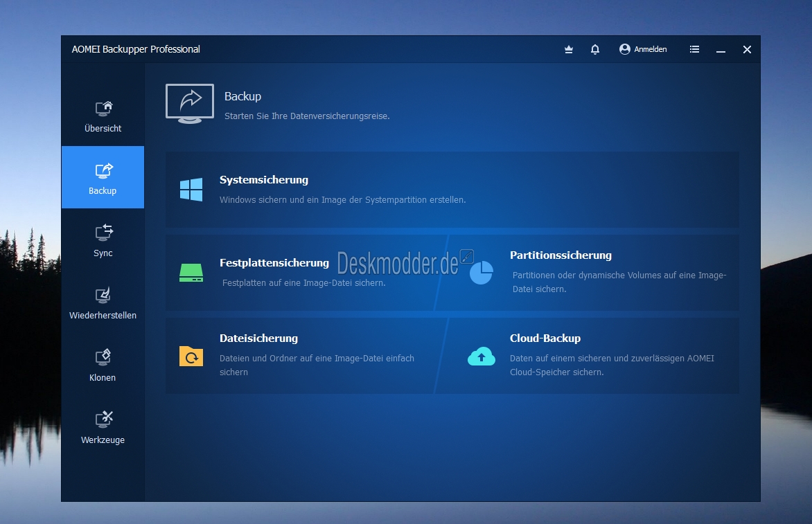Click the Backup page heading text
The image size is (812, 524).
[242, 96]
